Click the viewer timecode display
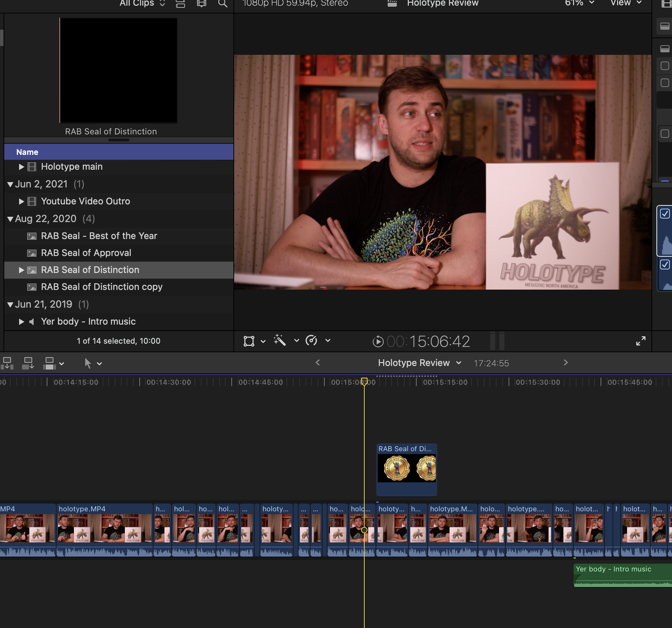Image resolution: width=672 pixels, height=628 pixels. 428,341
